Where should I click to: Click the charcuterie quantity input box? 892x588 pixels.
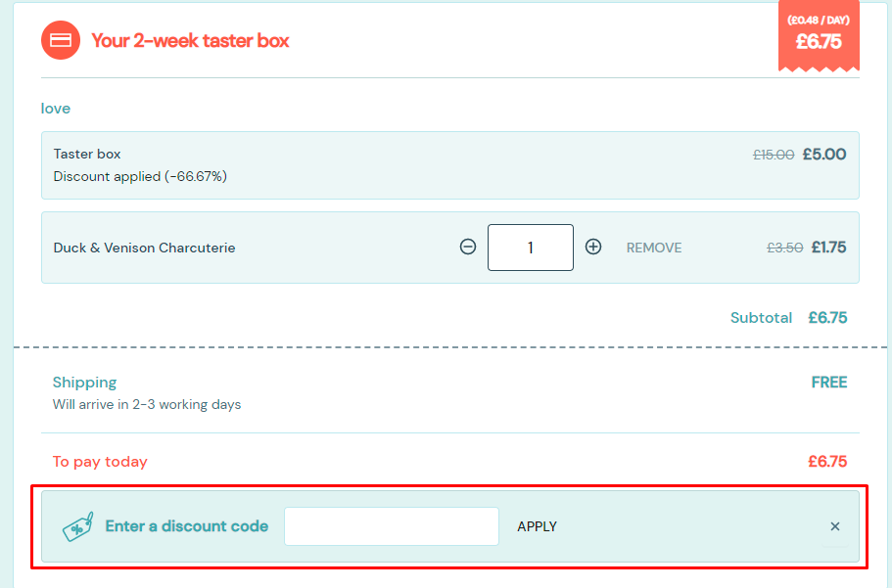[531, 248]
